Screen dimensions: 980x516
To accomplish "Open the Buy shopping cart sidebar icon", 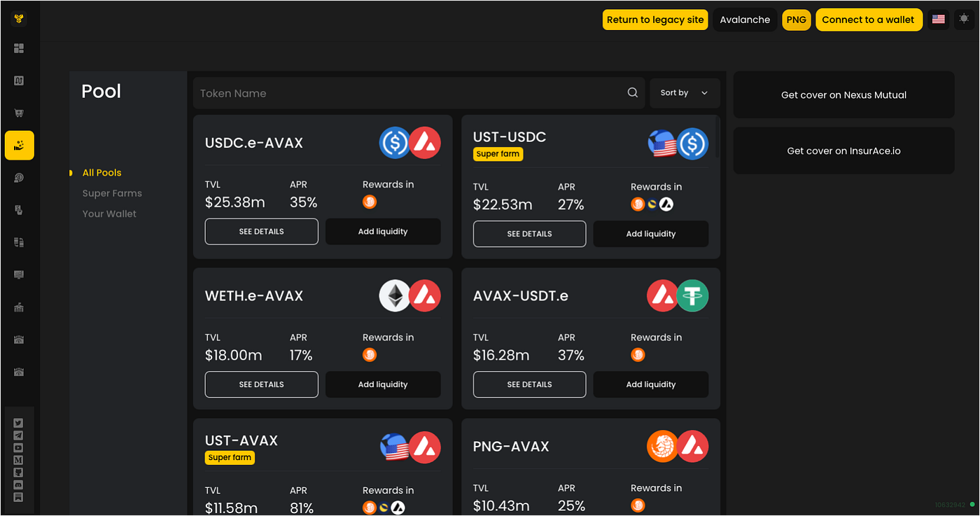I will [x=19, y=113].
